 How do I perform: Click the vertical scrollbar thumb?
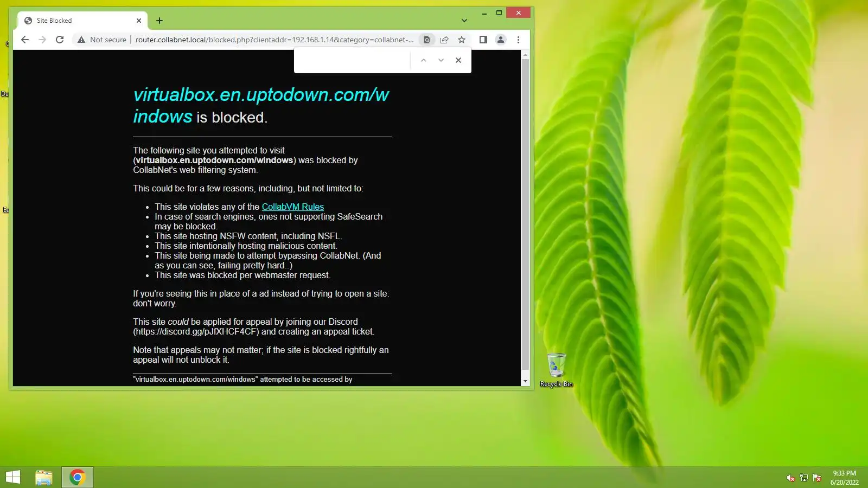click(525, 214)
